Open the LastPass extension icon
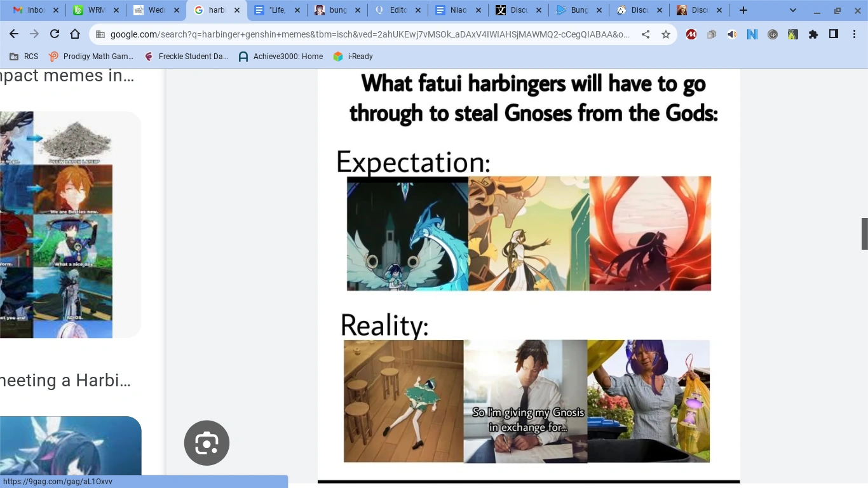 pos(773,34)
